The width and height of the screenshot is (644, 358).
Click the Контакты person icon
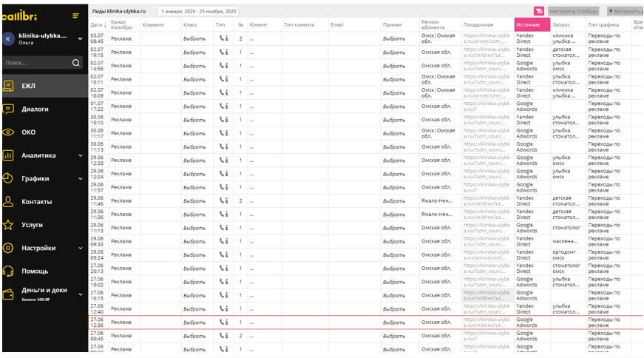(8, 201)
